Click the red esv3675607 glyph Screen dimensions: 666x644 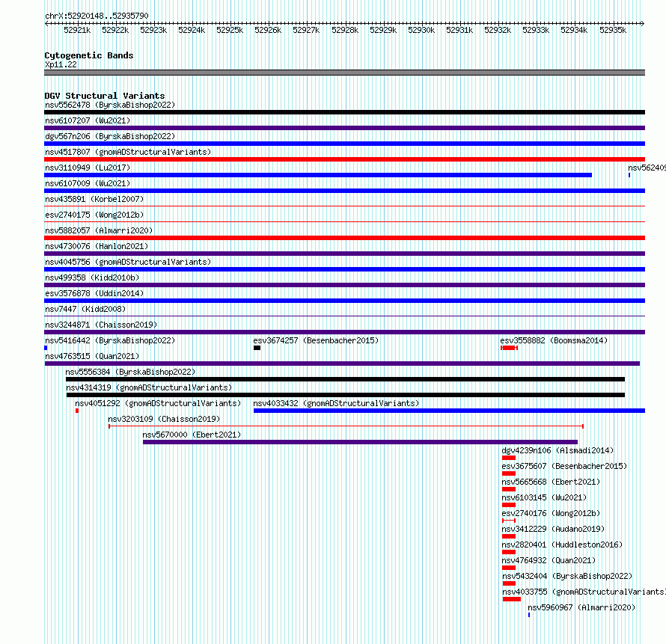(x=509, y=473)
